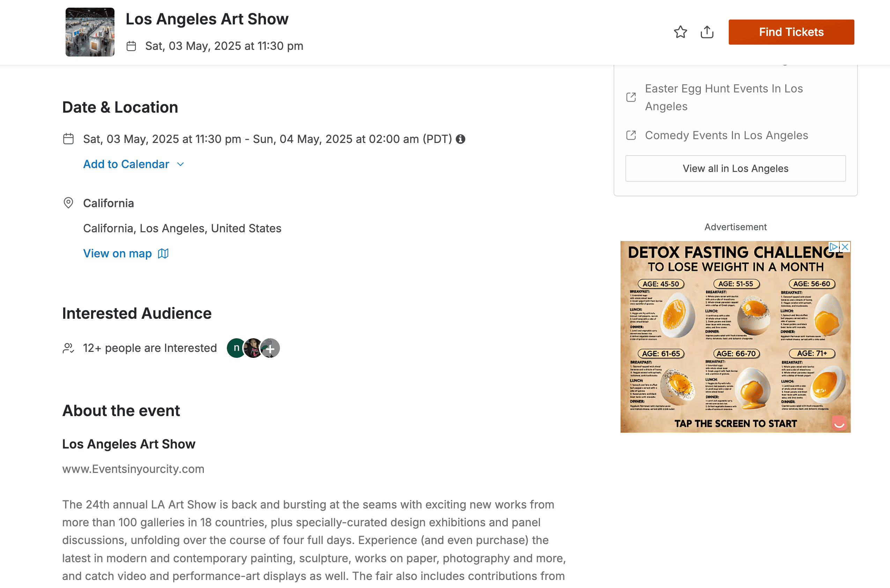The height and width of the screenshot is (588, 890).
Task: Click the Detox Fasting Challenge ad banner
Action: point(735,338)
